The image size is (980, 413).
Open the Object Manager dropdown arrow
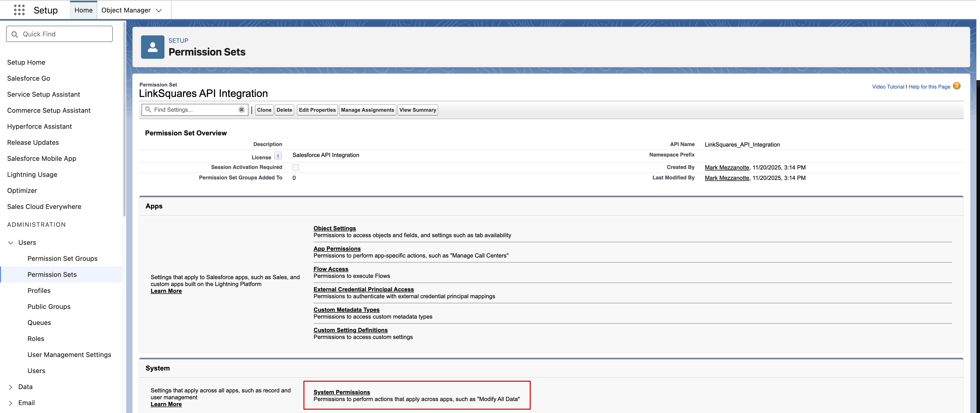(x=159, y=10)
